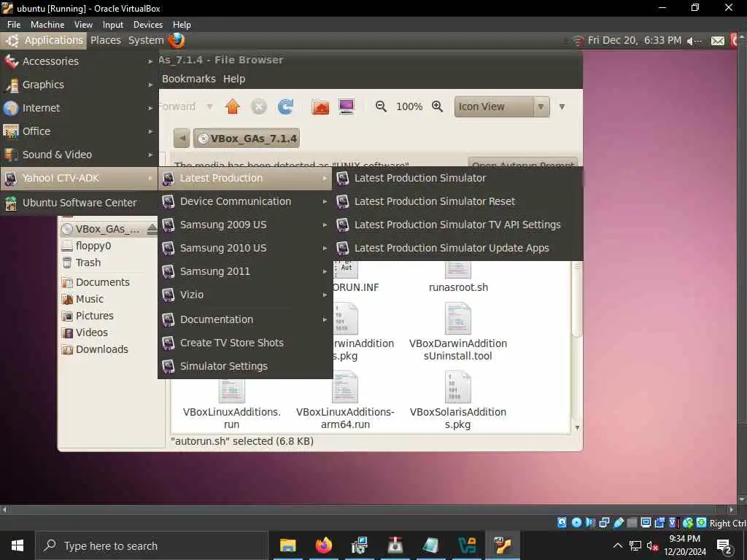Open VirtualBox Devices menu

tap(147, 24)
